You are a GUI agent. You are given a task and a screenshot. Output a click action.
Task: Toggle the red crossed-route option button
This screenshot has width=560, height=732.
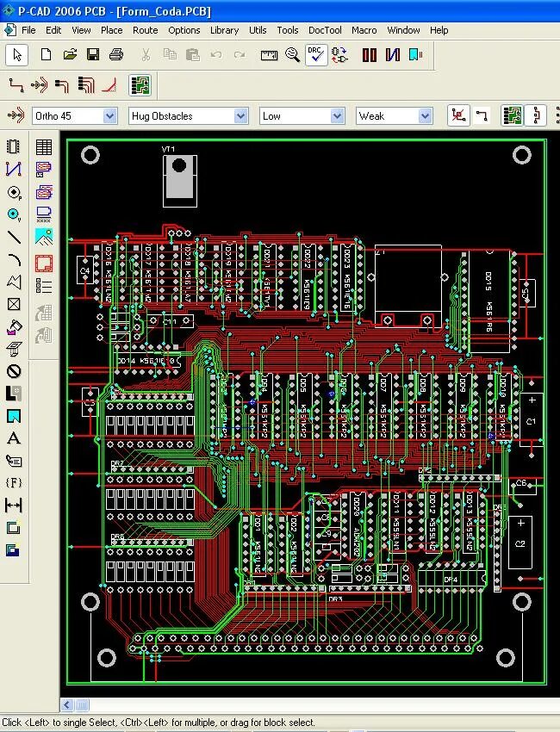pos(458,115)
